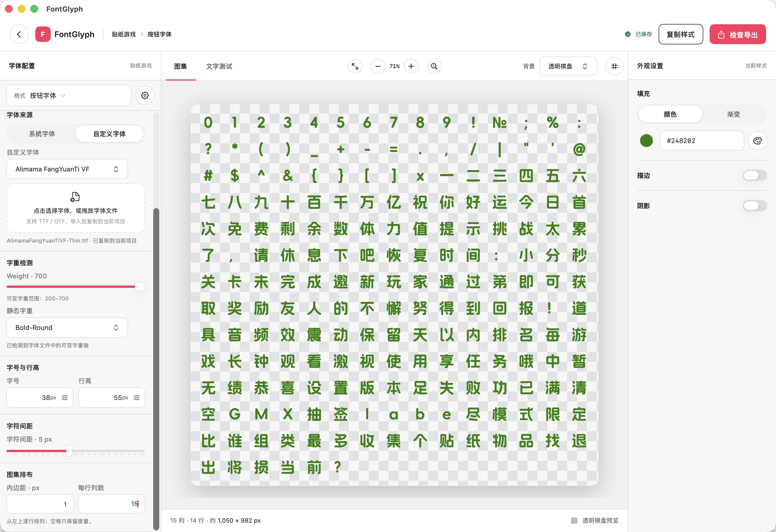Open the color palette picker icon

click(x=757, y=141)
